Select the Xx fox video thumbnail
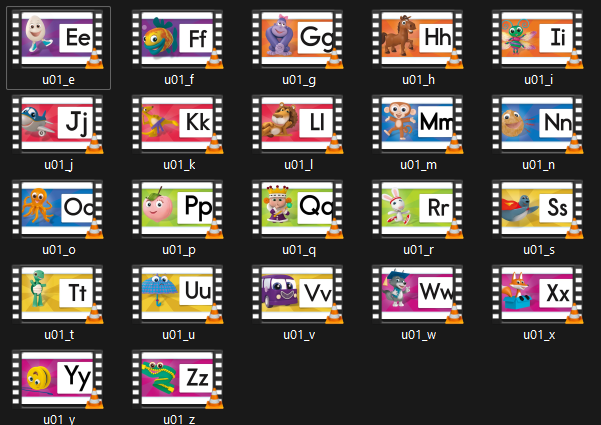 pos(537,294)
